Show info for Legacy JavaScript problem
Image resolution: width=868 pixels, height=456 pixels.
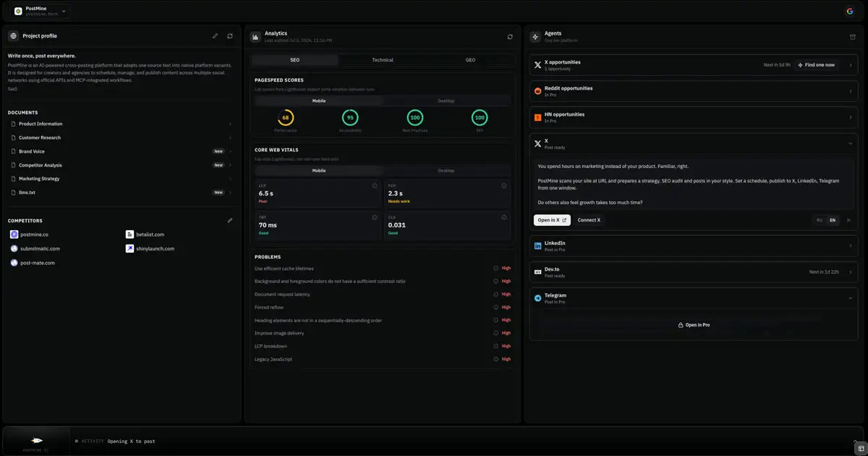click(496, 359)
